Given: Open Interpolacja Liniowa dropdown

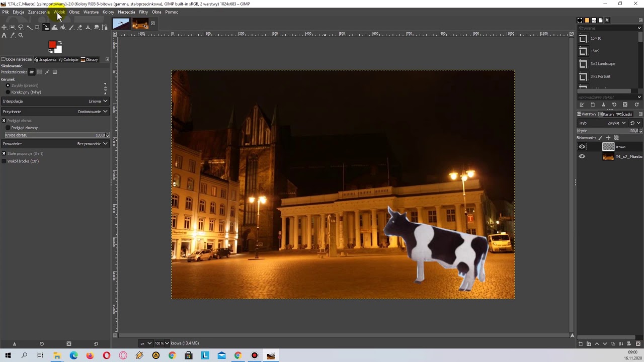Looking at the screenshot, I should tap(55, 101).
